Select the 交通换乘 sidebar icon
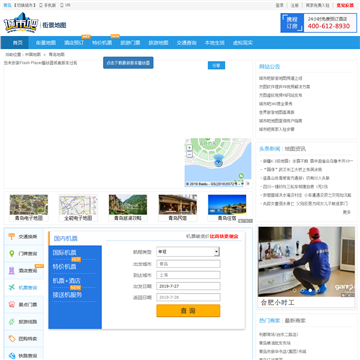Viewport: 360px width, 360px height. tap(12, 237)
